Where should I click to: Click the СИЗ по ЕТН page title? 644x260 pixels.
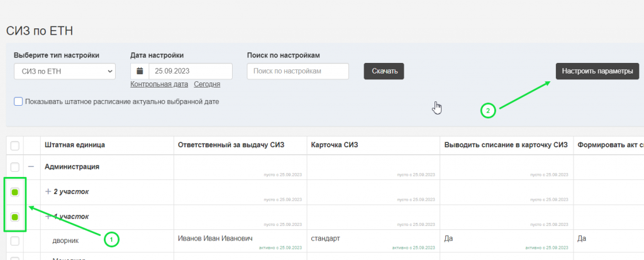point(40,31)
